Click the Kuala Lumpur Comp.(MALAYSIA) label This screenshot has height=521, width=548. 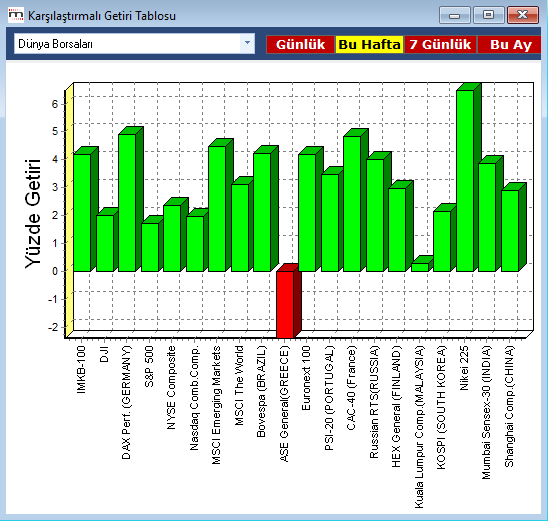coord(419,427)
